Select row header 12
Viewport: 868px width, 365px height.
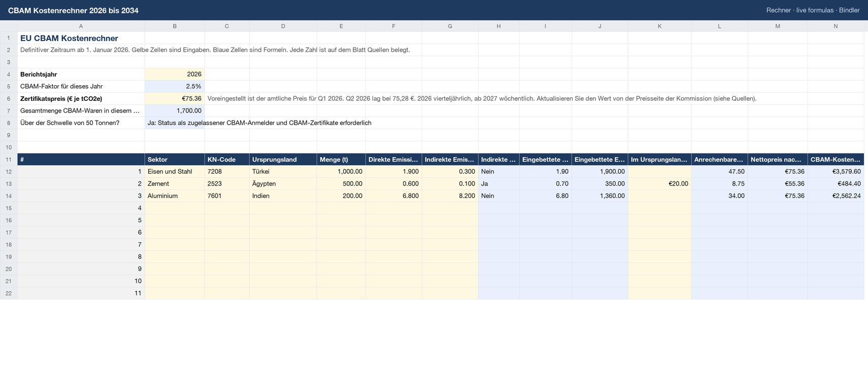point(9,171)
